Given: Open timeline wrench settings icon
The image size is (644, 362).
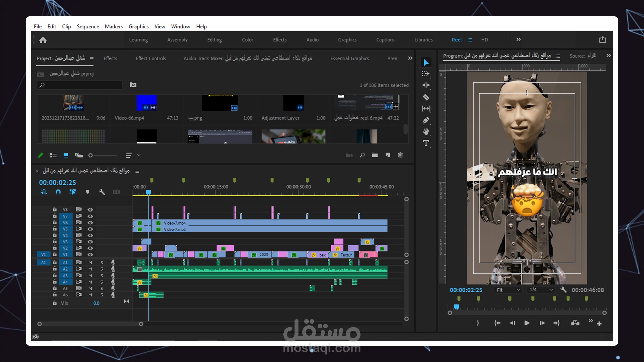Looking at the screenshot, I should coord(102,192).
